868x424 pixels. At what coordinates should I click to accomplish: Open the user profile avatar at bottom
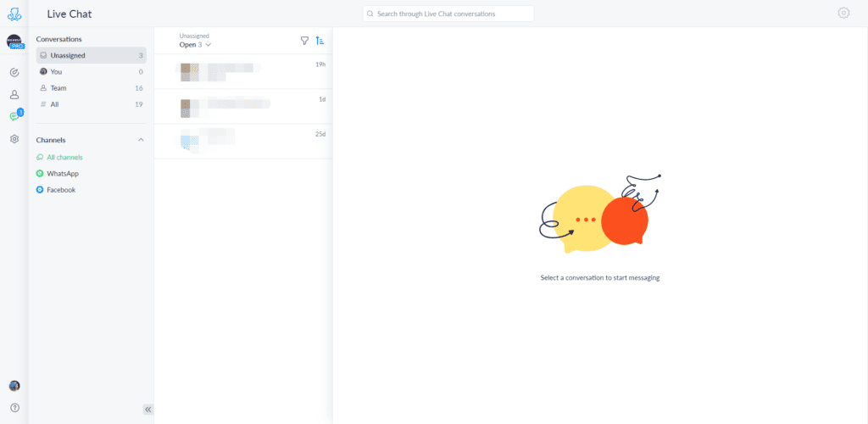pyautogui.click(x=14, y=386)
